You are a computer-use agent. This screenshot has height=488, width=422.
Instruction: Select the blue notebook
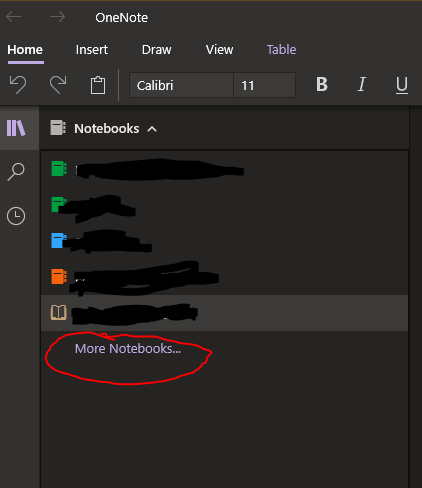[224, 241]
